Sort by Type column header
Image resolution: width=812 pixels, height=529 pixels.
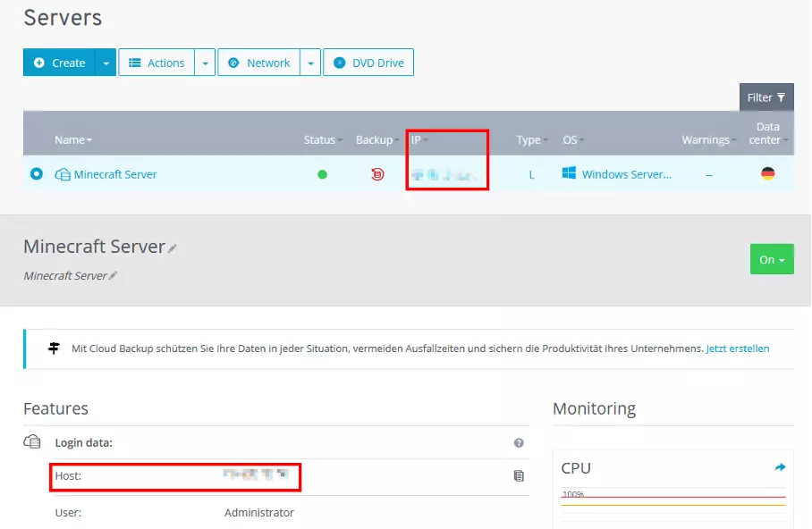coord(532,139)
